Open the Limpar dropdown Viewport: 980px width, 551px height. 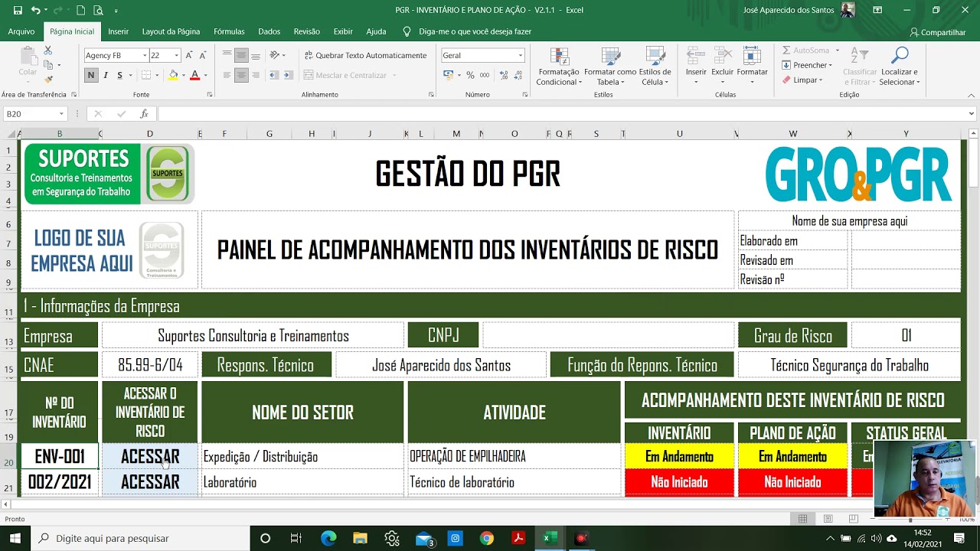(x=802, y=80)
